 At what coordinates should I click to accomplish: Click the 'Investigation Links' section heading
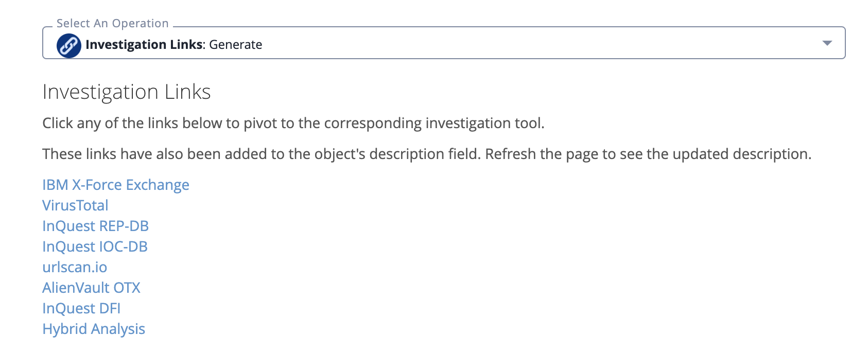[127, 92]
